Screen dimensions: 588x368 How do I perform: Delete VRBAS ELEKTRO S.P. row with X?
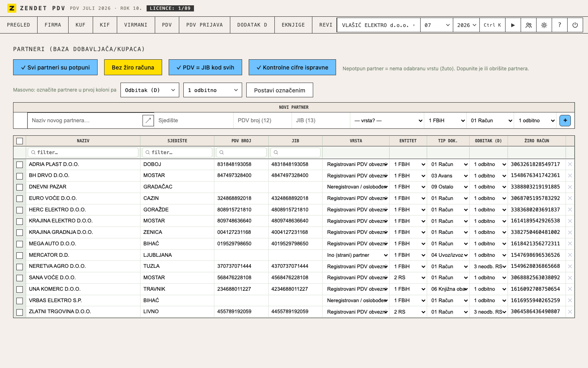click(570, 301)
